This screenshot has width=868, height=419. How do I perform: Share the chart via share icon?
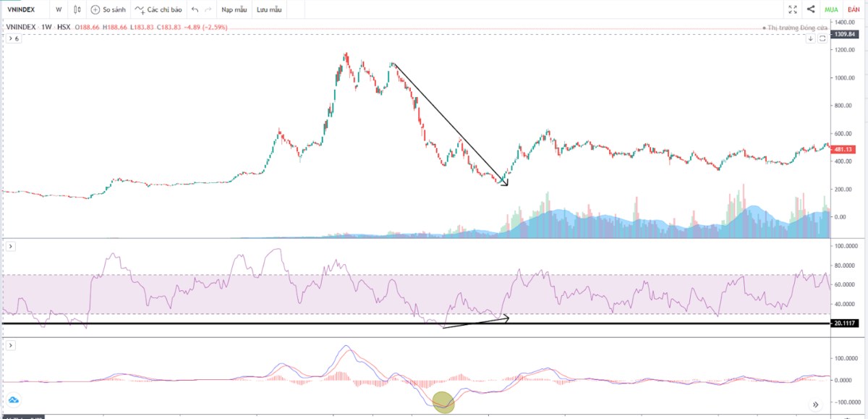[x=811, y=10]
